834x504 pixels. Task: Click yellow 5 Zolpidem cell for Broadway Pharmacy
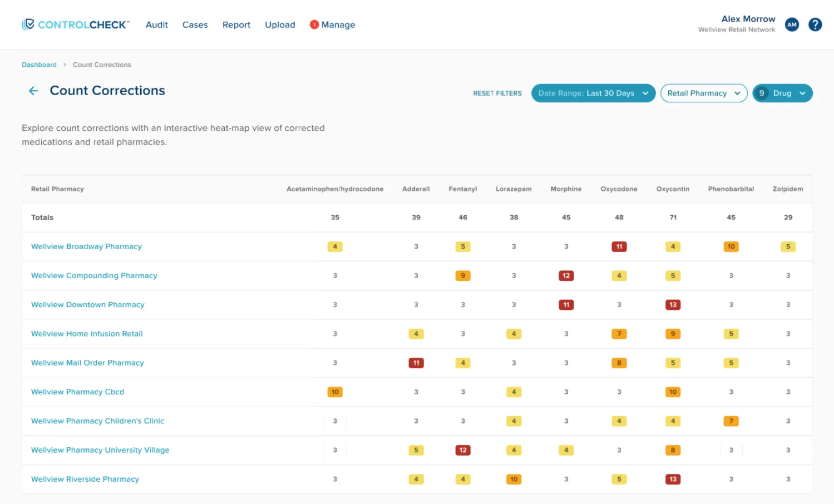788,246
